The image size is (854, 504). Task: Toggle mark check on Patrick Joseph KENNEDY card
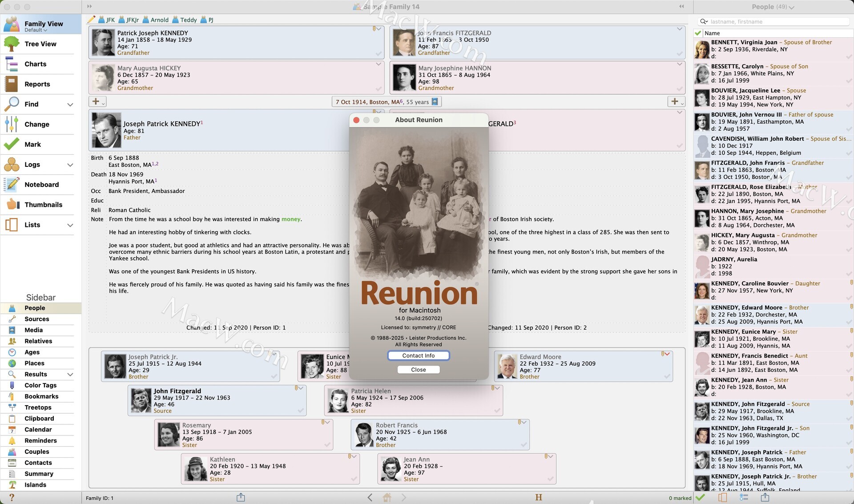379,53
